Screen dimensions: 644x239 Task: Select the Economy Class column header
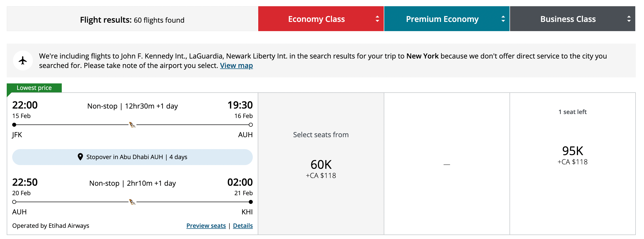pyautogui.click(x=316, y=19)
